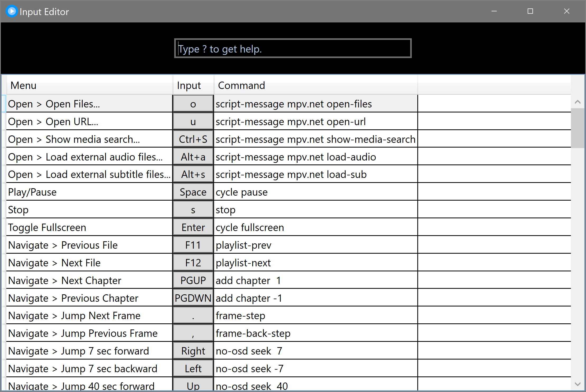Click the Up input key button
586x392 pixels.
pyautogui.click(x=193, y=384)
